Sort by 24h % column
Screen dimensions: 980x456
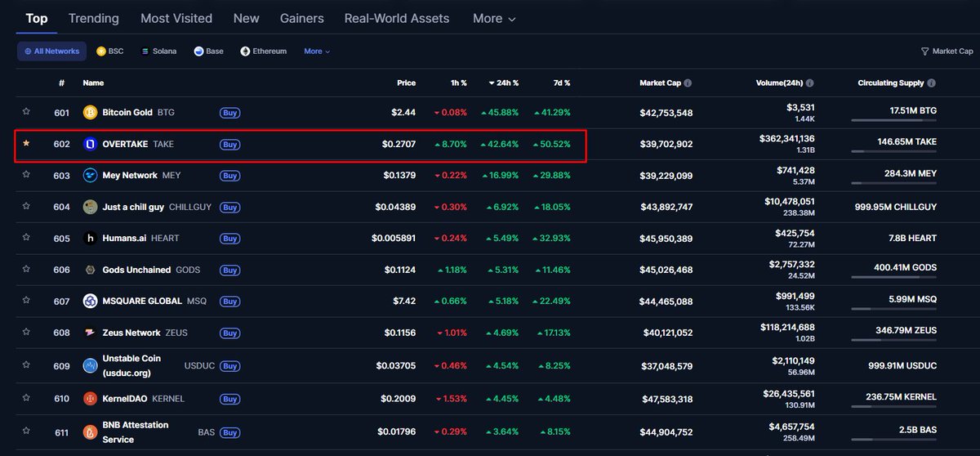[504, 83]
